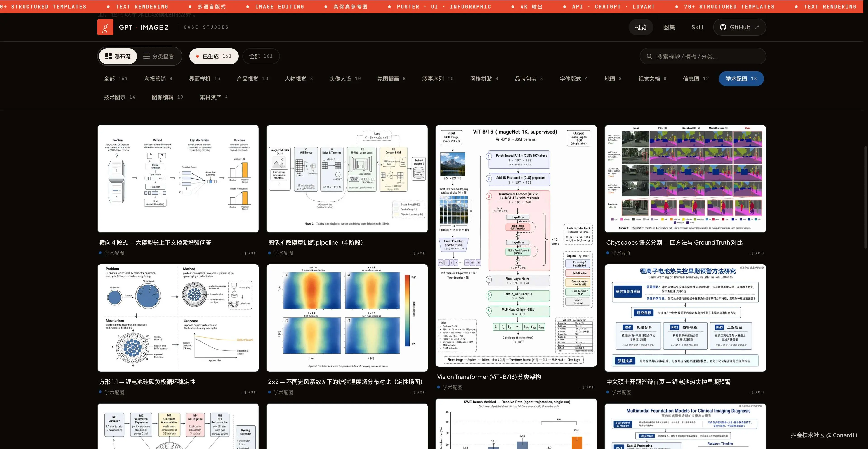Open the 图集 tab
This screenshot has height=449, width=868.
coord(669,27)
